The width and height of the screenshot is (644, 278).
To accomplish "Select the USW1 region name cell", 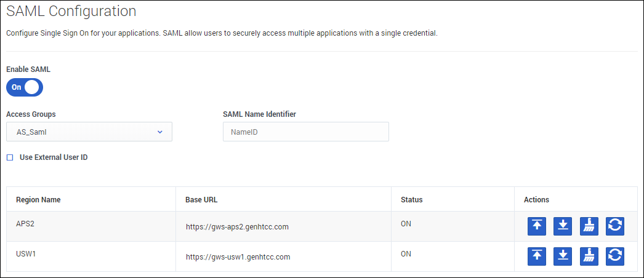I will tap(26, 254).
